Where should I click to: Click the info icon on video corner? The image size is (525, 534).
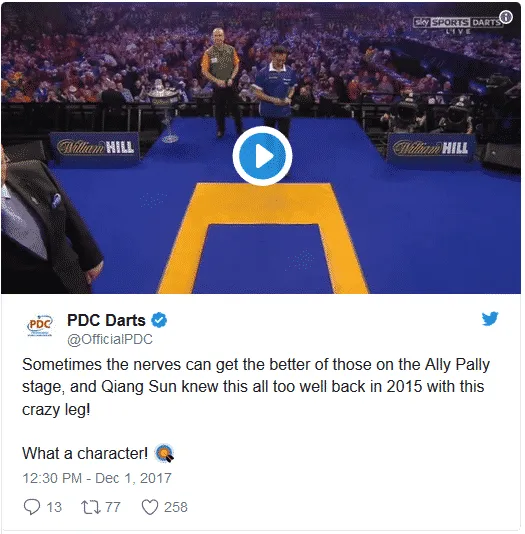click(506, 16)
